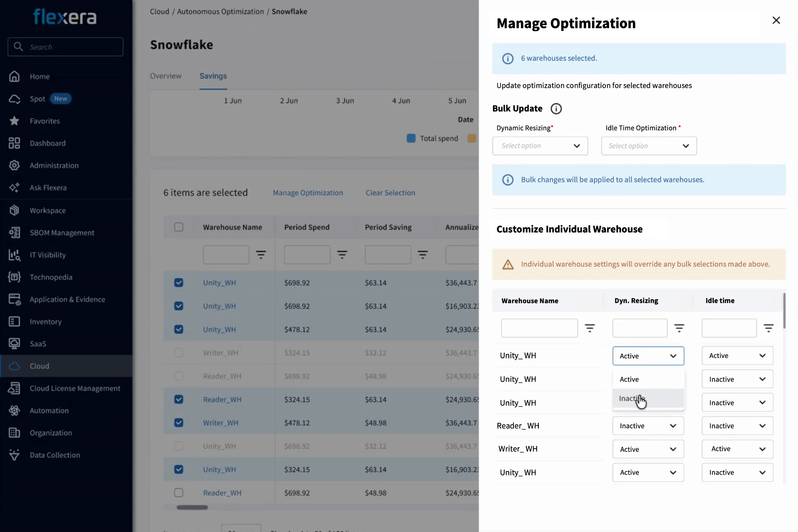Image resolution: width=798 pixels, height=532 pixels.
Task: Click the Home icon in sidebar
Action: click(x=14, y=77)
